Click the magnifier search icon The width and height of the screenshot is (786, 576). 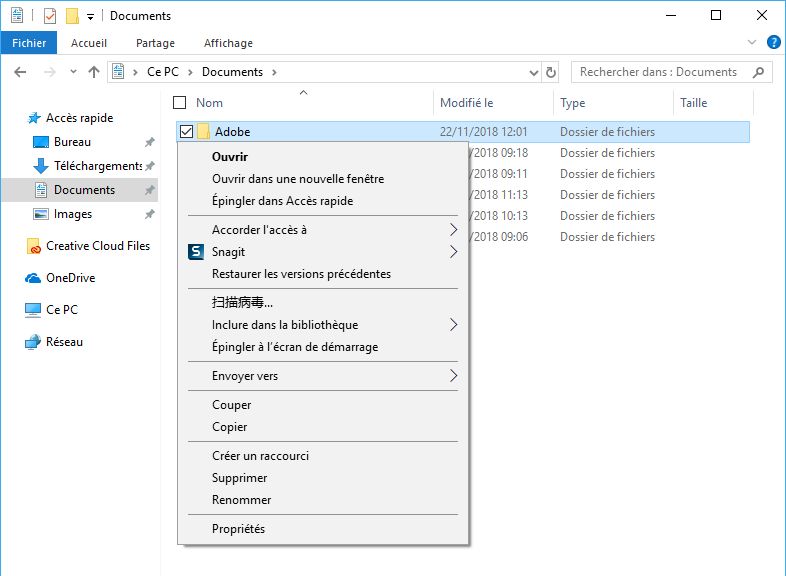758,72
